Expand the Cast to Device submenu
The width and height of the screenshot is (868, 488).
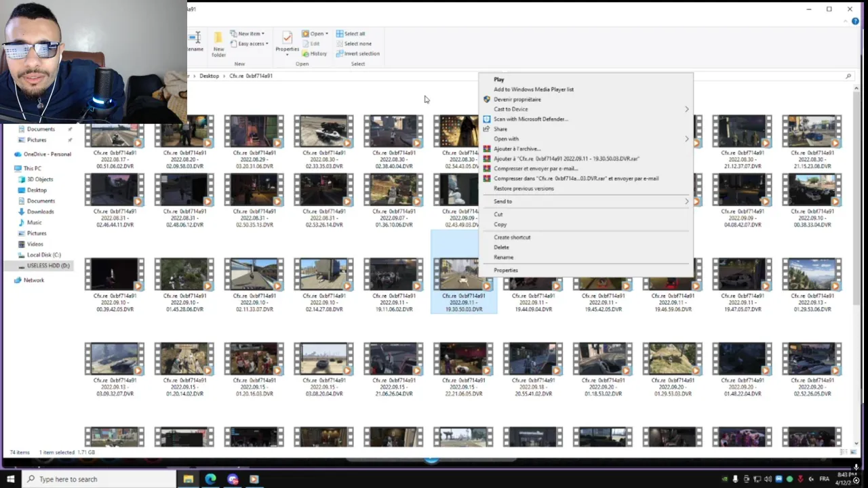(585, 109)
